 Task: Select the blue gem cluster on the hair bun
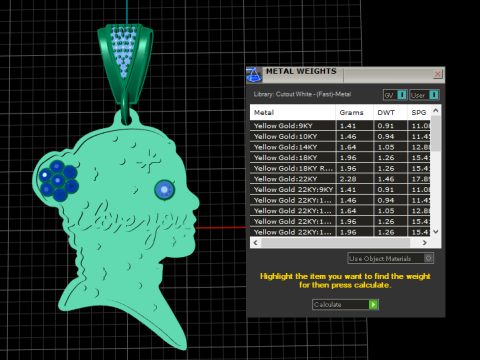59,181
